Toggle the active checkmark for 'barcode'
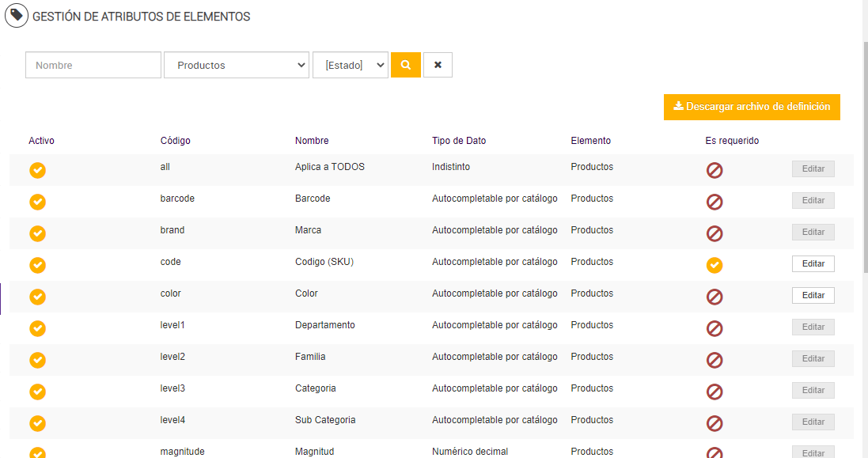Image resolution: width=868 pixels, height=458 pixels. pos(37,202)
